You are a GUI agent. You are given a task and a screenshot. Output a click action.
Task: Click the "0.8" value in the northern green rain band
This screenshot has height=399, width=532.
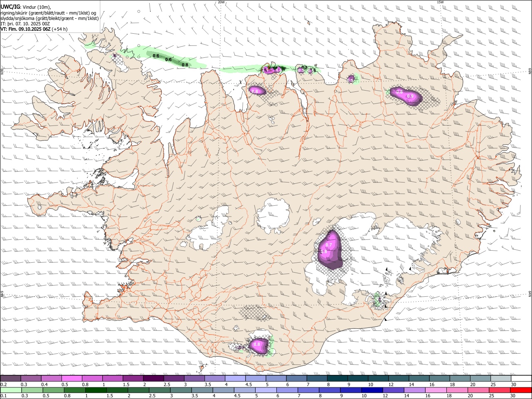click(185, 65)
